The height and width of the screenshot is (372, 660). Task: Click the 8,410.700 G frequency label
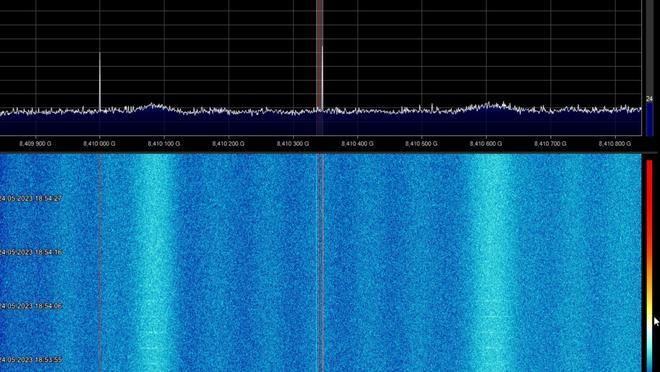click(550, 144)
